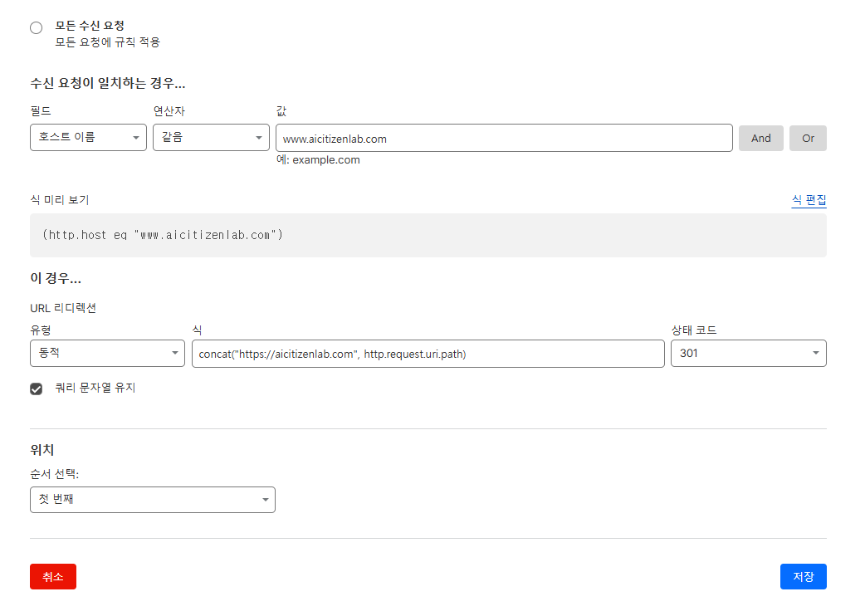Toggle the 쿼리 문자열 유지 checkbox

(x=37, y=389)
